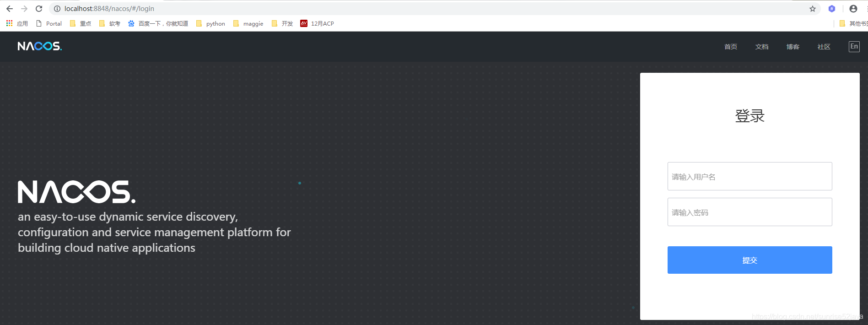Go to 首页 in the Nacos header

731,47
